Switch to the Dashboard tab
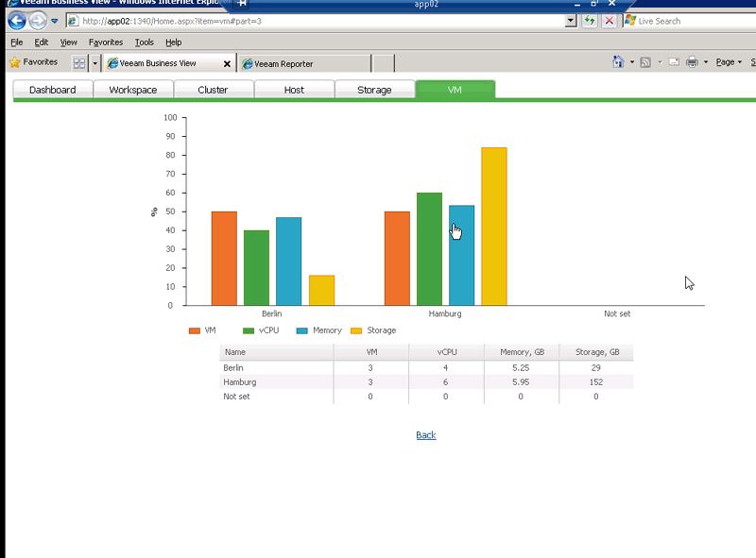Viewport: 756px width, 558px height. point(52,90)
